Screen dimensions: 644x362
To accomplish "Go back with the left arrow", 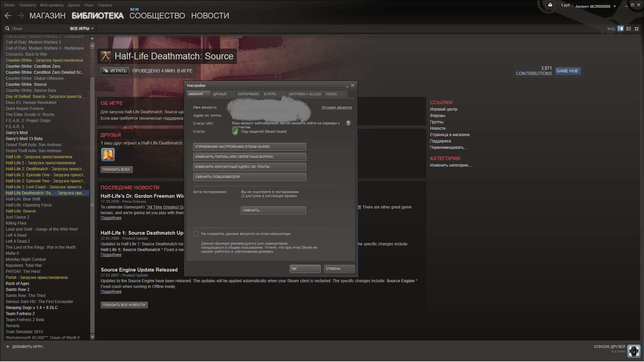I will (8, 15).
